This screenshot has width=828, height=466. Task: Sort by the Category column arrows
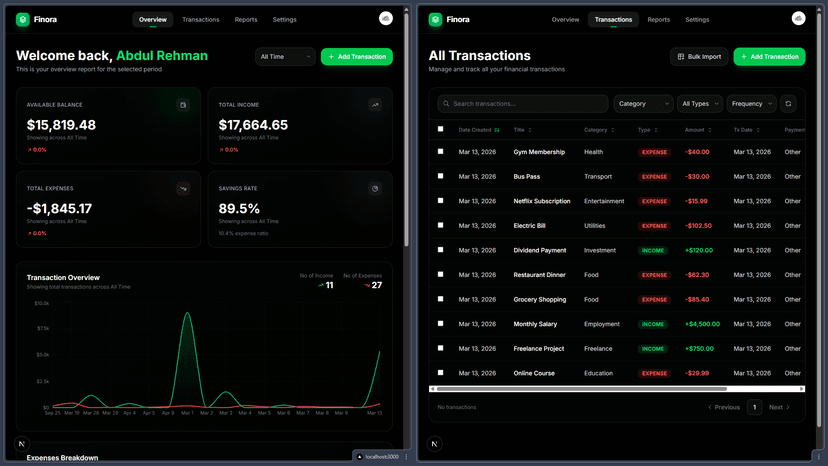point(613,130)
